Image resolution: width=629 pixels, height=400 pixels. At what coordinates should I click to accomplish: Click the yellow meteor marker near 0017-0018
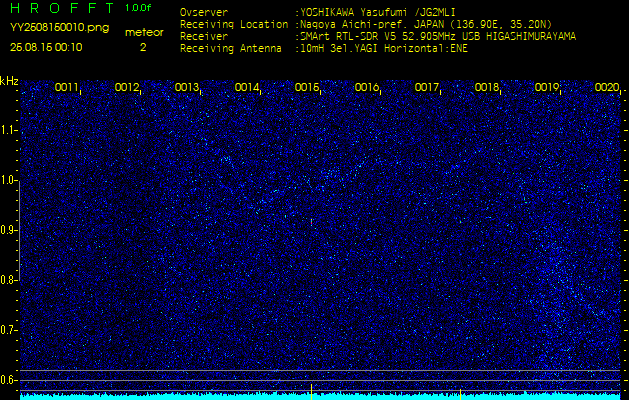click(461, 394)
